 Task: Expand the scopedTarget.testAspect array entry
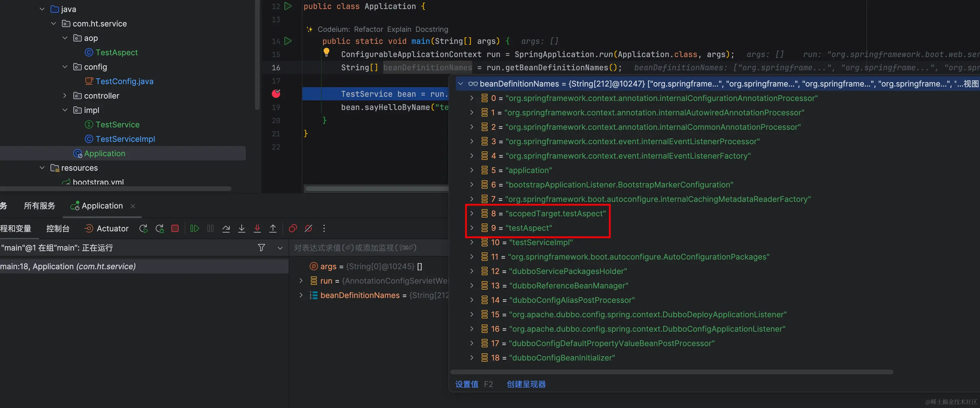tap(472, 213)
